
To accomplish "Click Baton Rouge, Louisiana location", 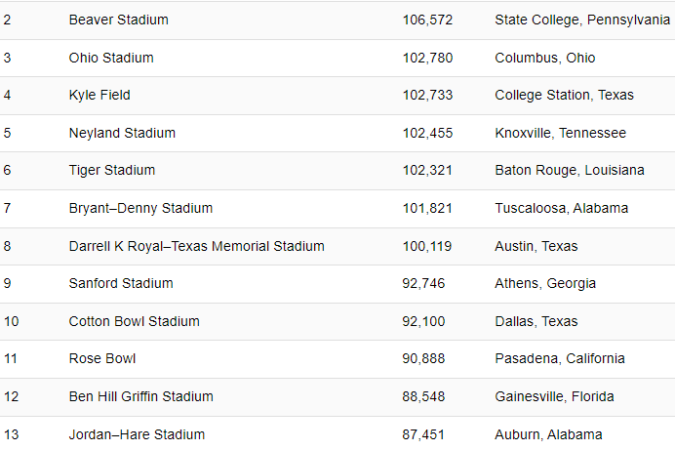I will tap(570, 170).
